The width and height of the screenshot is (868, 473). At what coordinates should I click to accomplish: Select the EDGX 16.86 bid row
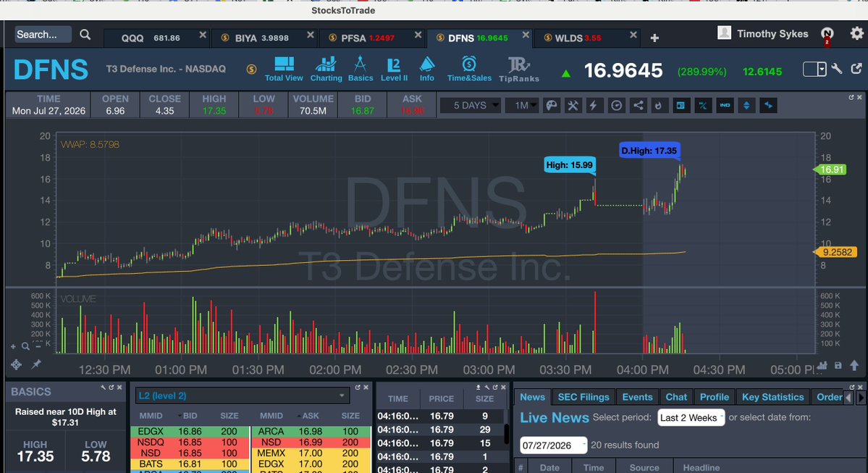tap(190, 431)
